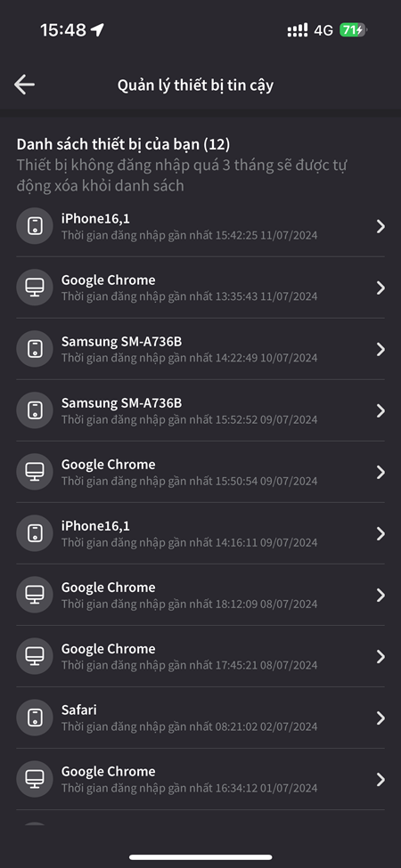Tap monitor icon for Chrome logged 13:35:43

pos(35,288)
